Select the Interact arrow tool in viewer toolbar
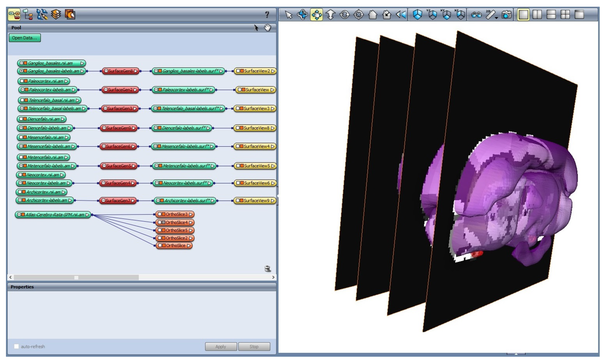This screenshot has height=364, width=605. [288, 15]
